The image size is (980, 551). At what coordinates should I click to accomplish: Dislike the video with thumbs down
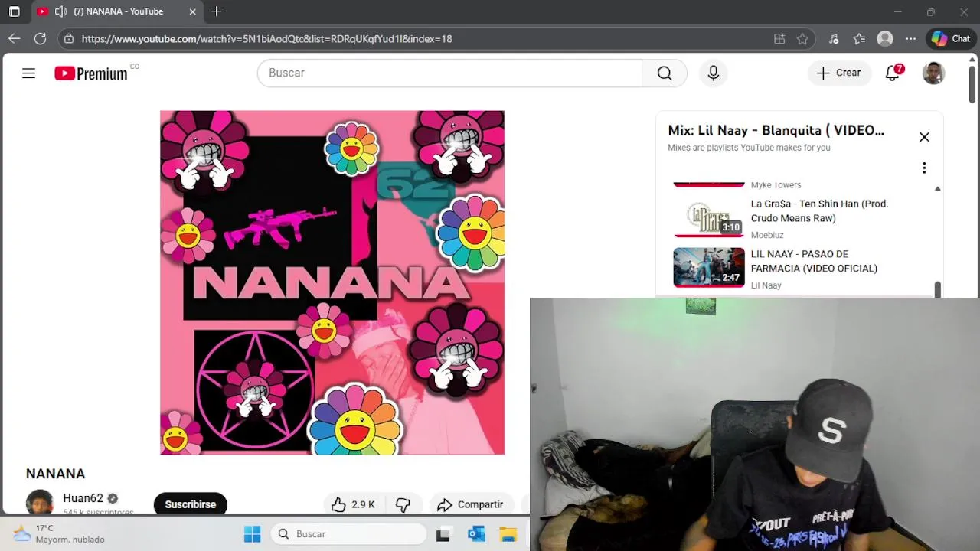click(403, 504)
